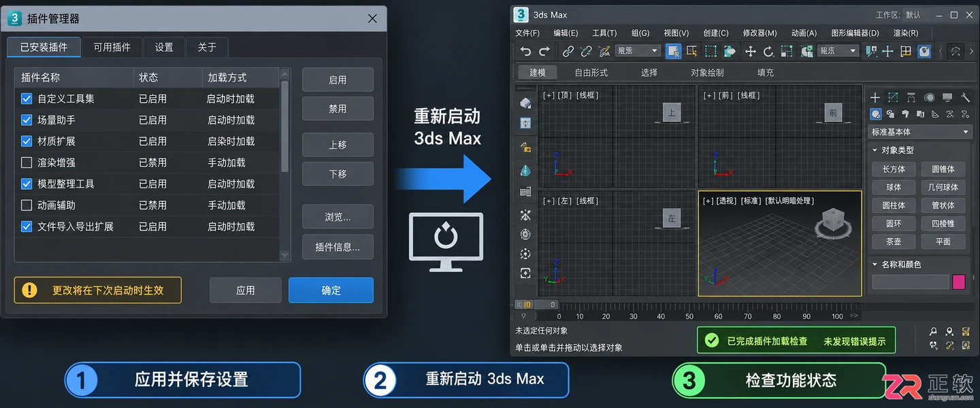980x408 pixels.
Task: Select the Move tool (four-way arrows)
Action: [x=751, y=51]
